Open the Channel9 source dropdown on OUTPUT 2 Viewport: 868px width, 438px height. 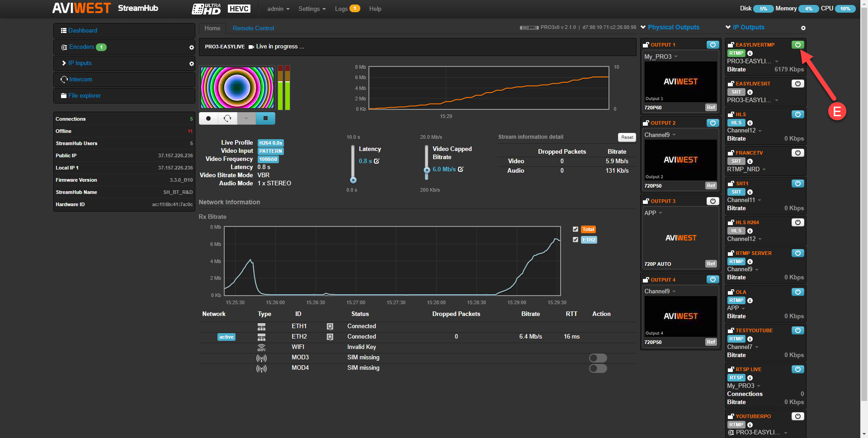[660, 135]
